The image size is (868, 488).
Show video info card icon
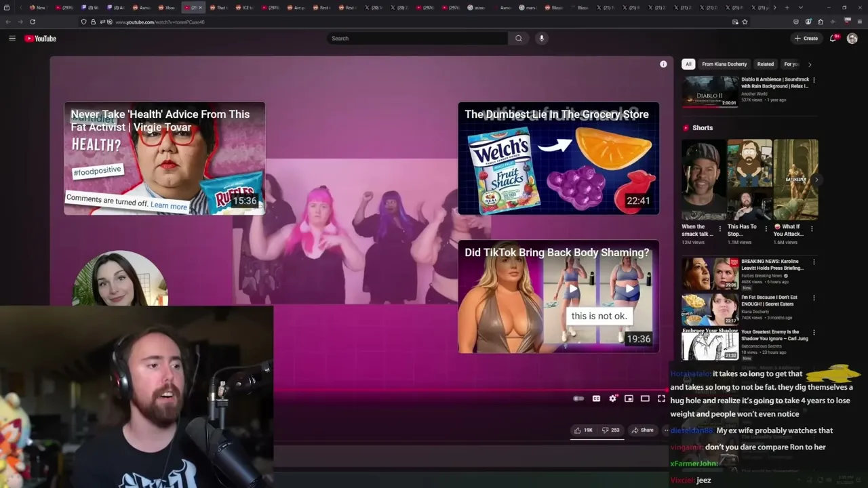coord(663,64)
